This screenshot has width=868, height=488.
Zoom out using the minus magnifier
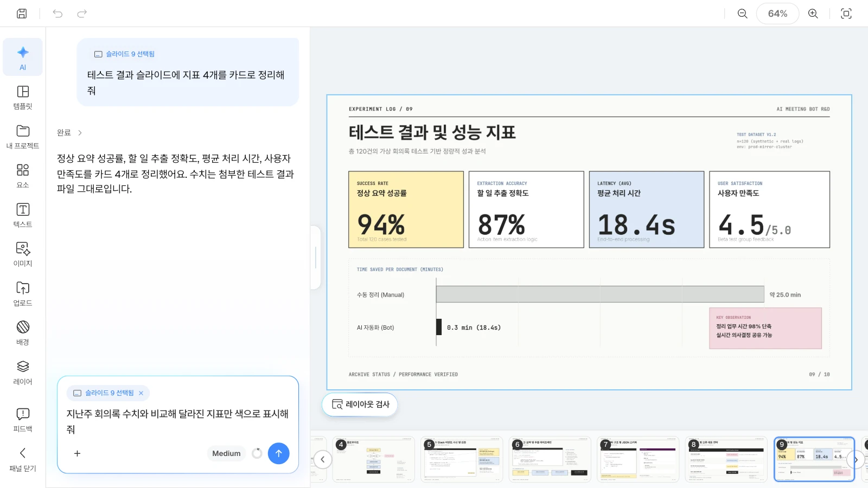[743, 14]
